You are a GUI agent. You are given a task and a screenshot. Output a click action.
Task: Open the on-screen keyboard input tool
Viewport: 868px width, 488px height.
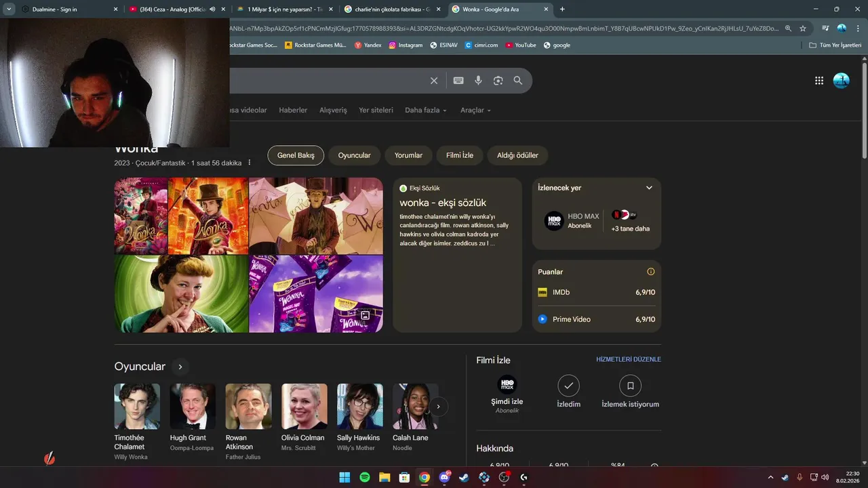[x=458, y=81]
